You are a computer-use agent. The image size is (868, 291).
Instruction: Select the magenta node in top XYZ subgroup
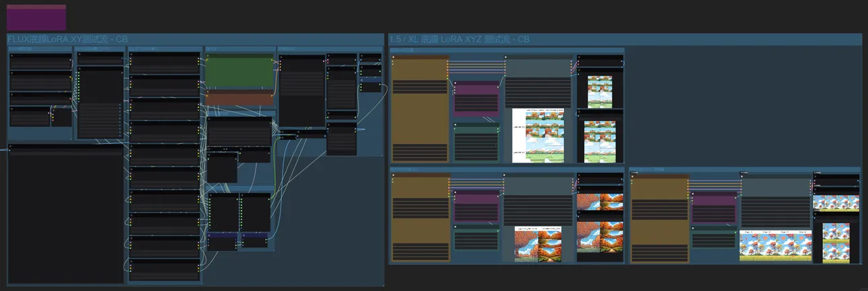[x=476, y=99]
